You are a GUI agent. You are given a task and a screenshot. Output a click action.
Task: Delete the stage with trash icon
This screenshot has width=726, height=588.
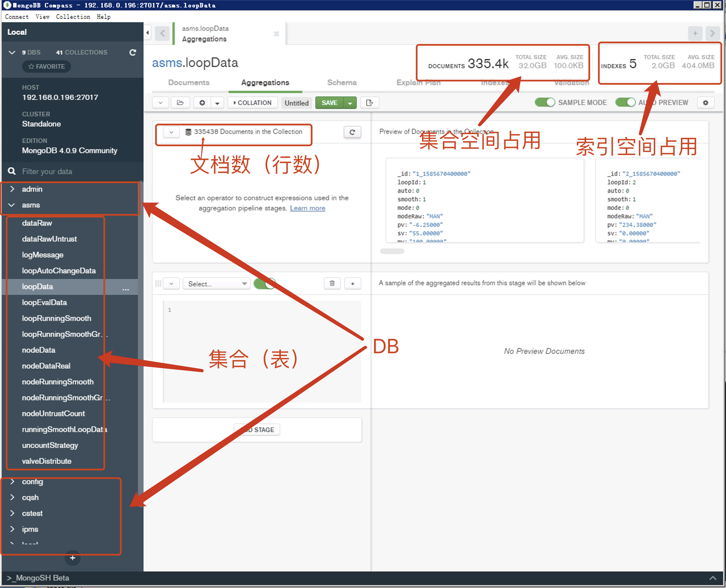coord(332,284)
